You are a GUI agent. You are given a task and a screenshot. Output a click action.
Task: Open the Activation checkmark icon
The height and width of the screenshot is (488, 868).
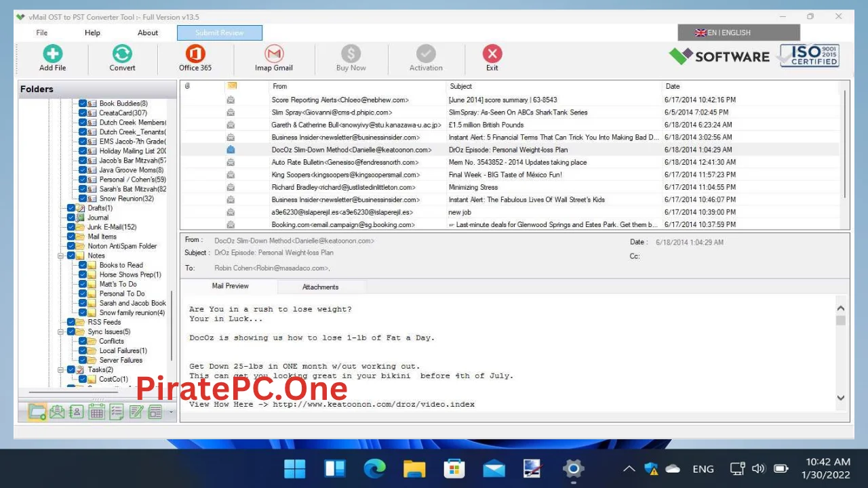(x=426, y=54)
